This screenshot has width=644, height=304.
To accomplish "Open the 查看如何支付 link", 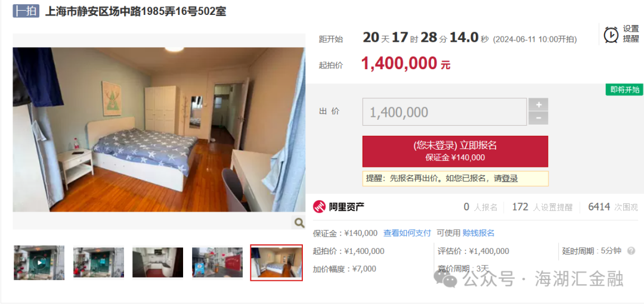I will coord(407,233).
